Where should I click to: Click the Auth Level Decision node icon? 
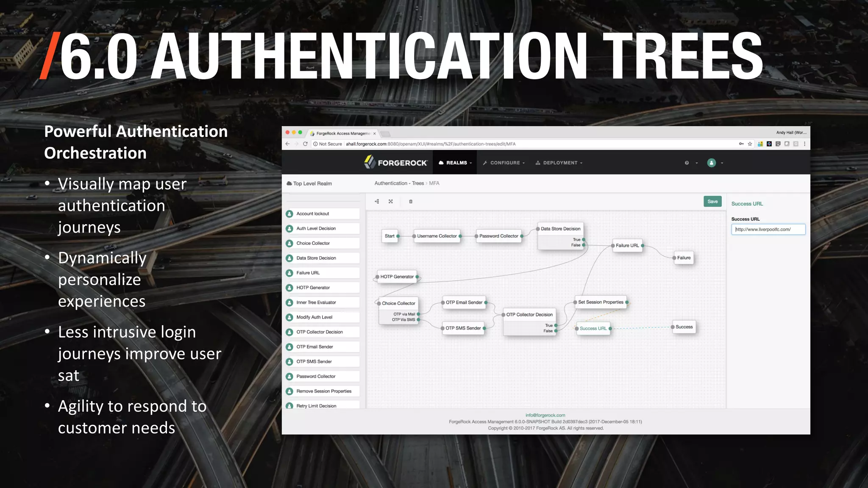click(x=289, y=229)
